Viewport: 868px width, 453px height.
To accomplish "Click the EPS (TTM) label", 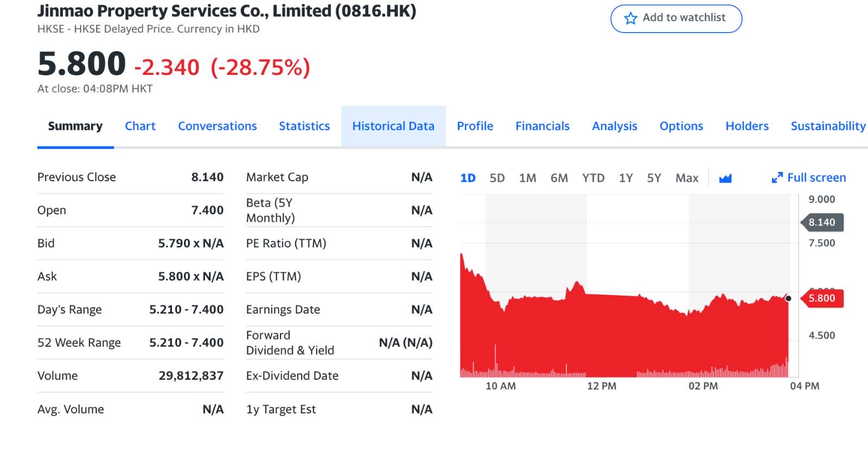I will 273,276.
